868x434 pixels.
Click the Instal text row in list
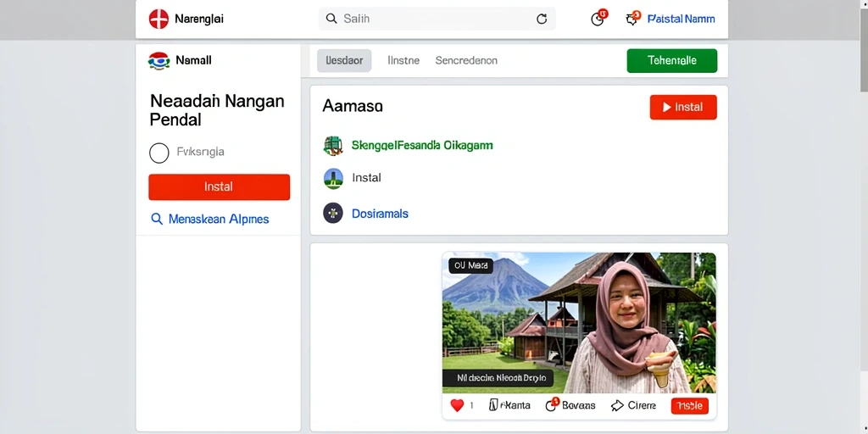click(x=366, y=178)
